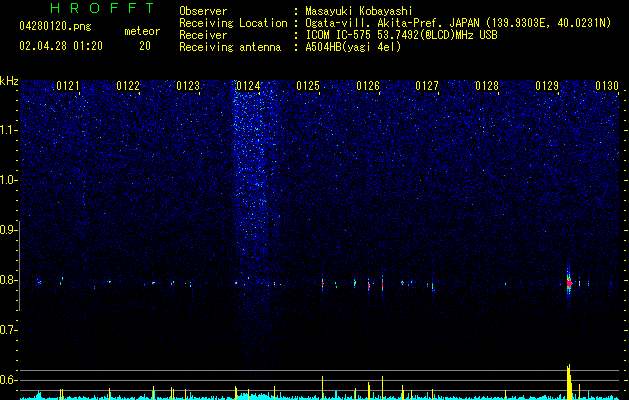Image resolution: width=629 pixels, height=400 pixels.
Task: Click time marker 0129
Action: coord(547,86)
